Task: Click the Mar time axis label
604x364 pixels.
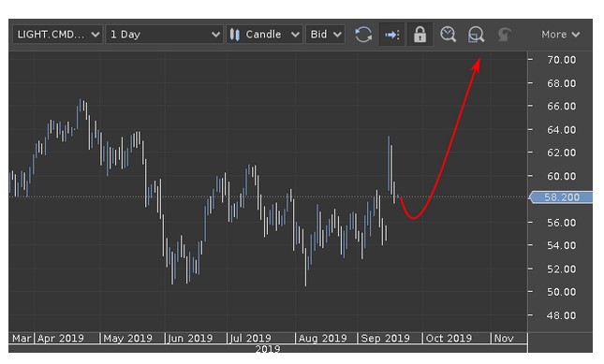Action: [22, 338]
